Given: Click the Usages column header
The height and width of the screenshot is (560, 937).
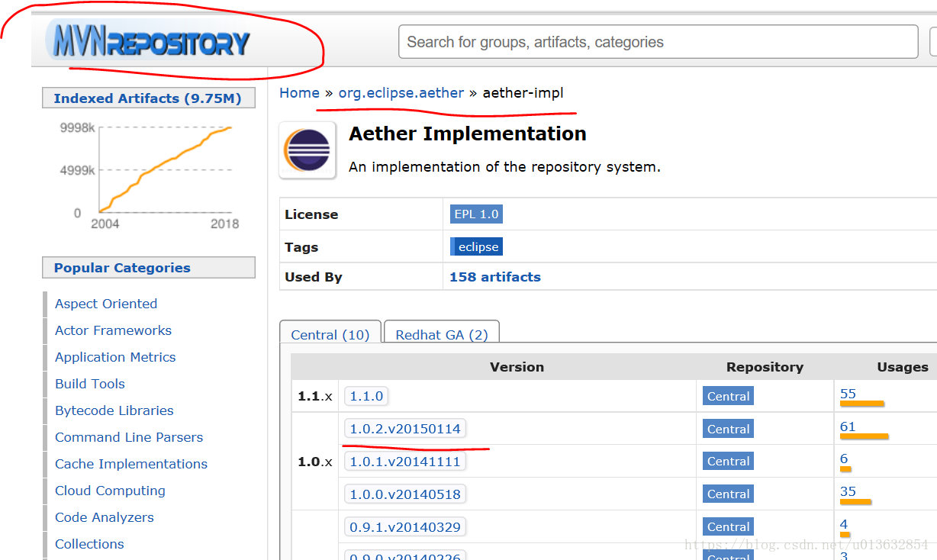Looking at the screenshot, I should click(903, 367).
